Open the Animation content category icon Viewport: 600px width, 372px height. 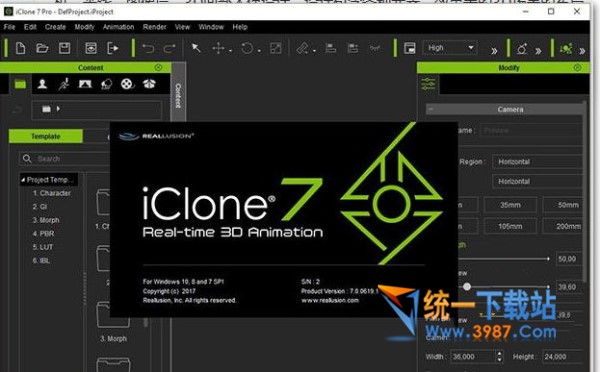[64, 84]
